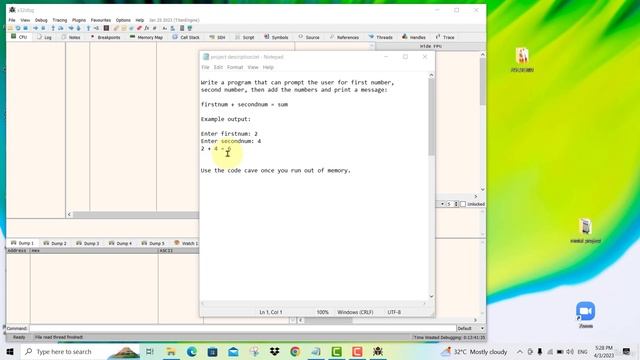
Task: Step into using the toolbar icon
Action: pyautogui.click(x=53, y=28)
